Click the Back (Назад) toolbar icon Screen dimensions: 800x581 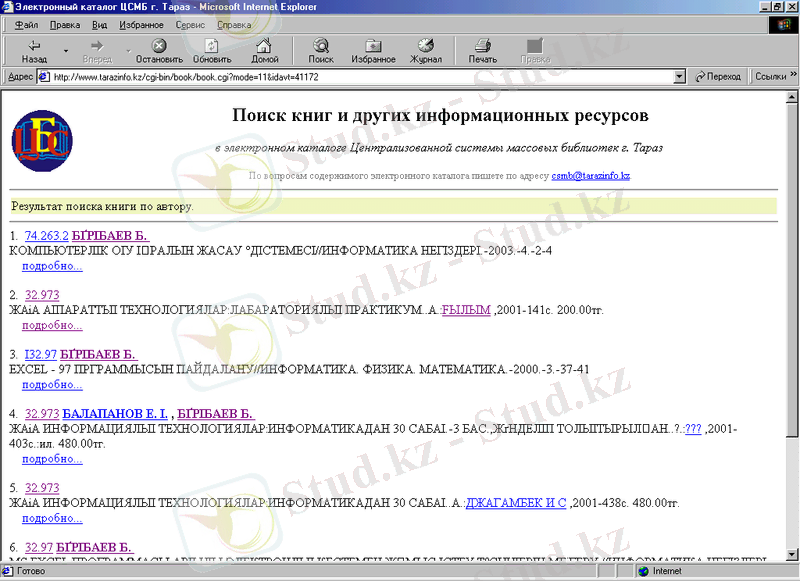pos(34,46)
